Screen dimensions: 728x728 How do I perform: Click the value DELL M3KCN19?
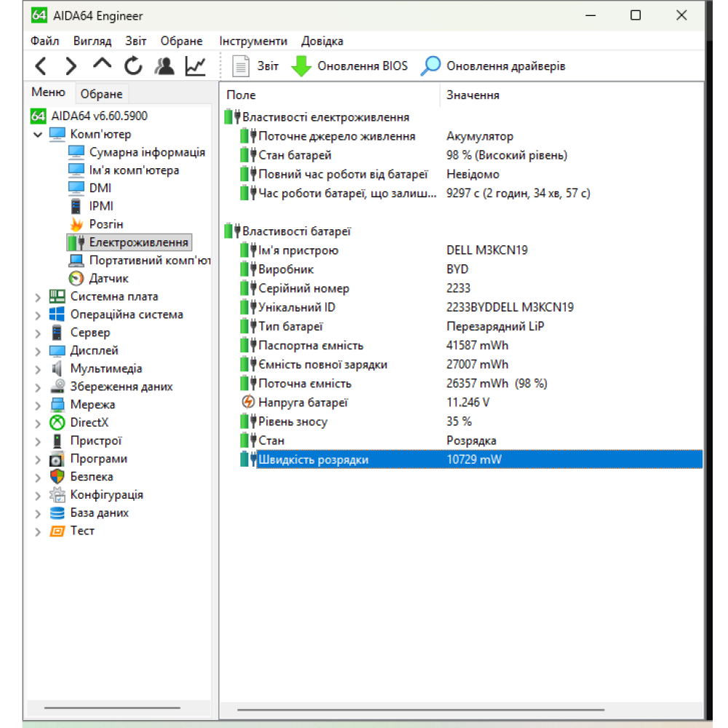pyautogui.click(x=486, y=250)
